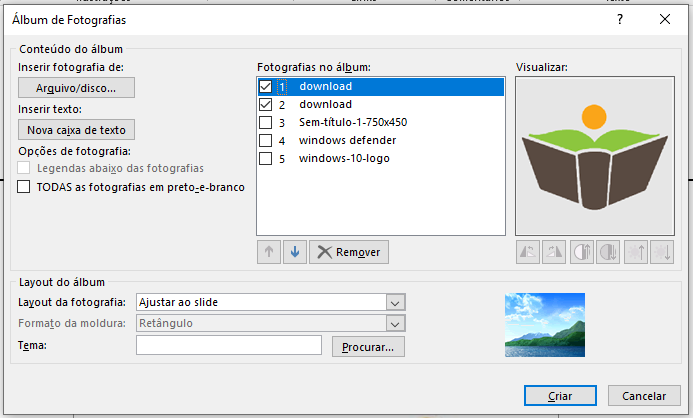
Task: Move selected photo up in list
Action: [270, 252]
